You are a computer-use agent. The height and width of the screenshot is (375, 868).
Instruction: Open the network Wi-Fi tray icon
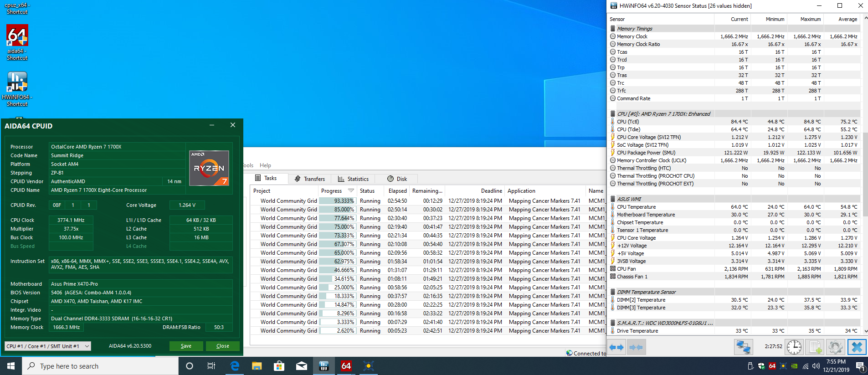tap(805, 366)
